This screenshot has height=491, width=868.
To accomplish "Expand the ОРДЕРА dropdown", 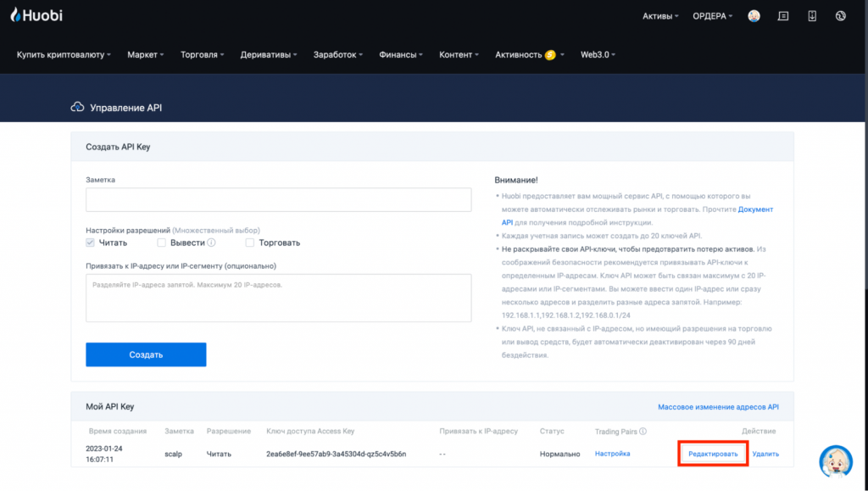I will click(713, 16).
